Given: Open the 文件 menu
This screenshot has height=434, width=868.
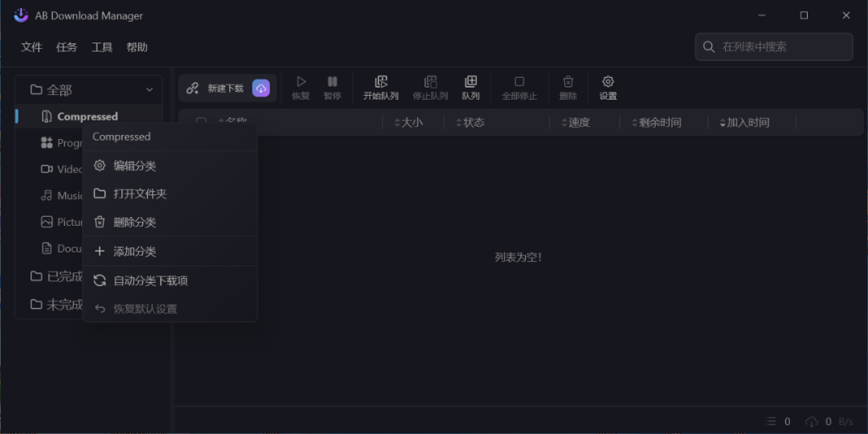Looking at the screenshot, I should pyautogui.click(x=31, y=47).
